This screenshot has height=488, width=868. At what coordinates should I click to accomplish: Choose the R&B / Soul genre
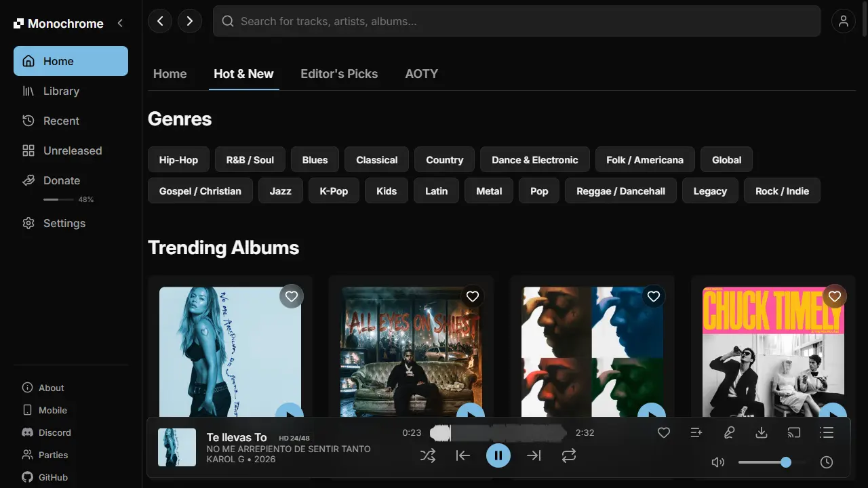point(250,160)
